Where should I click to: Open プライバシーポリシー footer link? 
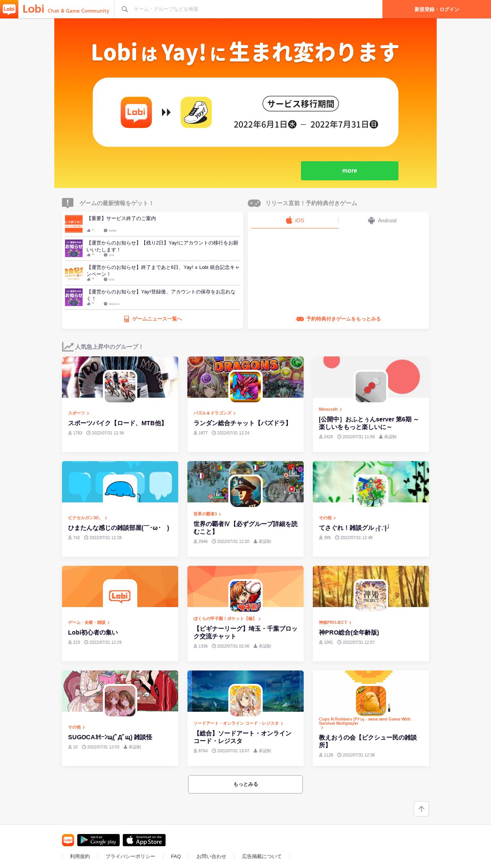130,857
